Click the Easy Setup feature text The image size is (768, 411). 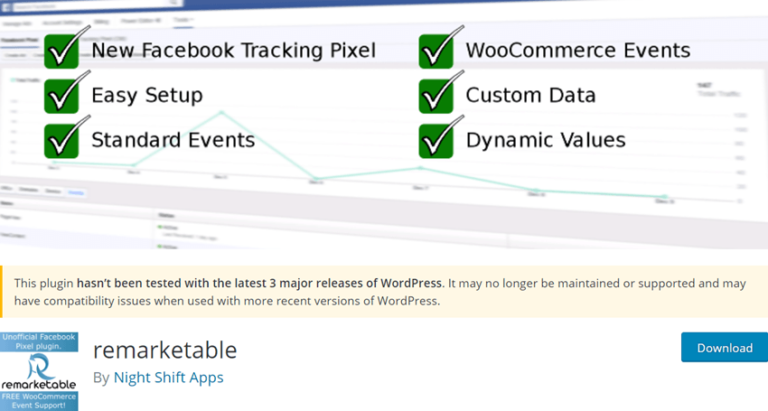147,95
